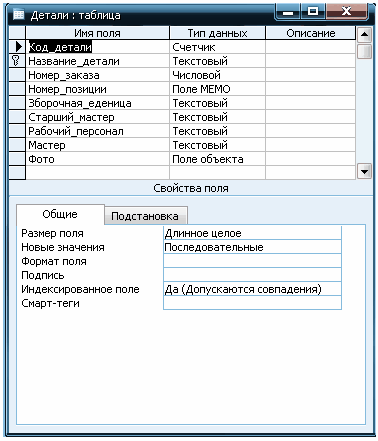Image resolution: width=378 pixels, height=441 pixels.
Task: Click the primary key icon beside Название_детали
Action: pyautogui.click(x=16, y=61)
